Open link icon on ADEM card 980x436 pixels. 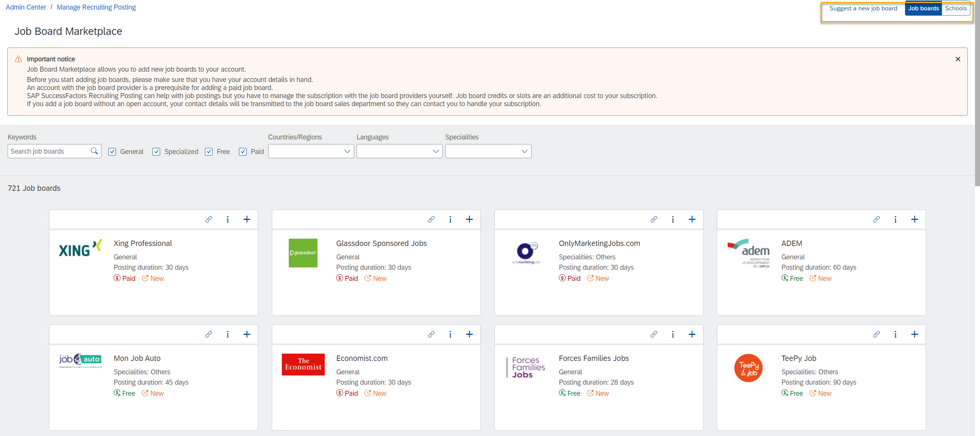point(876,220)
